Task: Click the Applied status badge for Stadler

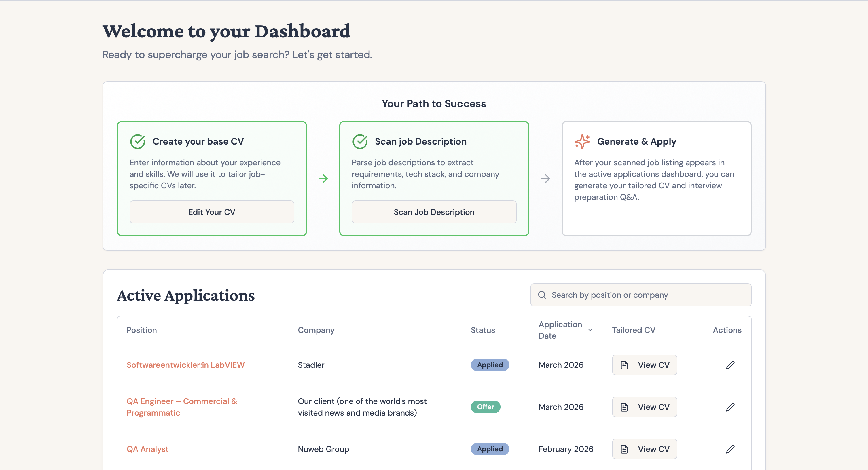Action: 490,365
